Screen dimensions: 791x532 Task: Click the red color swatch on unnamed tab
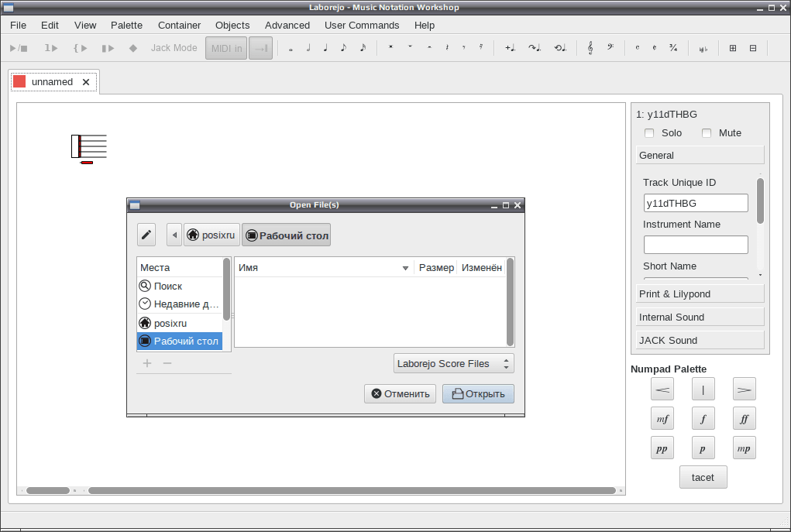click(19, 81)
